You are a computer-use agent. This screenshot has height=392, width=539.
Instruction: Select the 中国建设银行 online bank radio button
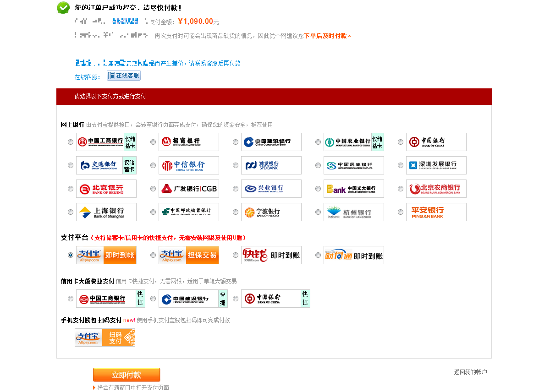(236, 142)
